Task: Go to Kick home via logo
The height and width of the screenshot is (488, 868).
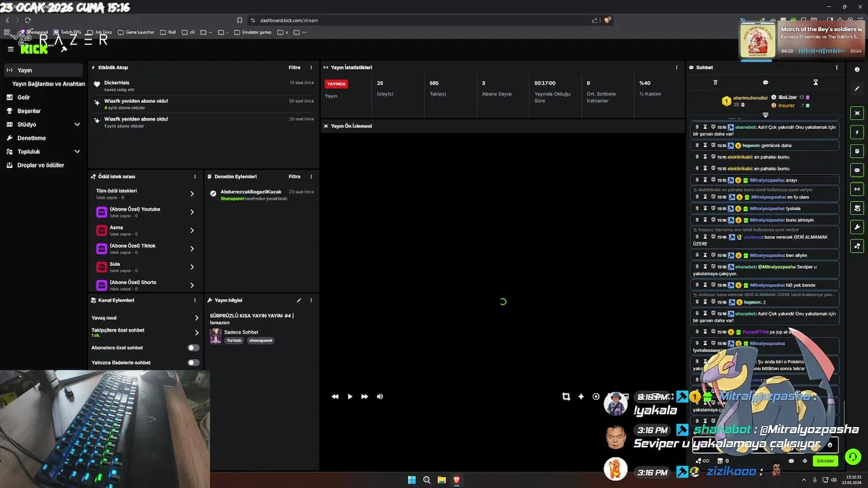Action: (x=34, y=49)
